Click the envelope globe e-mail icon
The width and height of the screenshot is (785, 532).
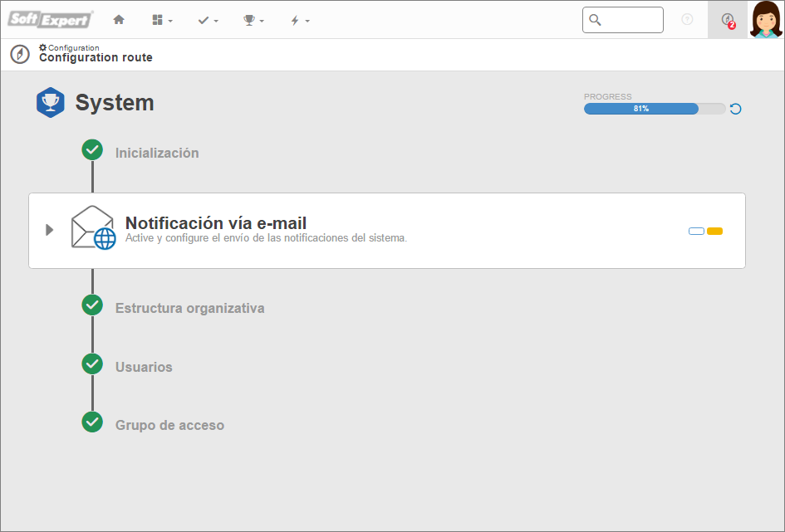[94, 227]
